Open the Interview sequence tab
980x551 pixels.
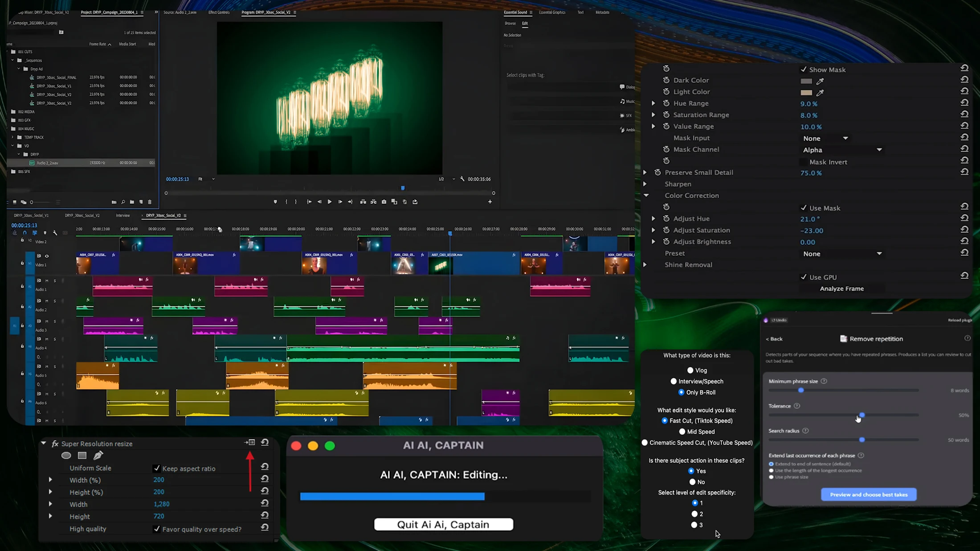click(x=122, y=215)
